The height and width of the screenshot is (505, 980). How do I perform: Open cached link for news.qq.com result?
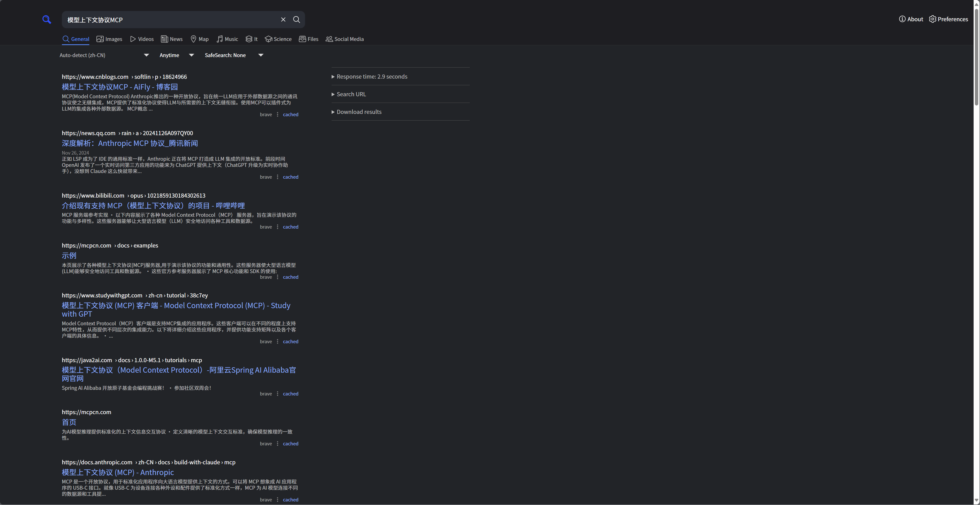[291, 177]
